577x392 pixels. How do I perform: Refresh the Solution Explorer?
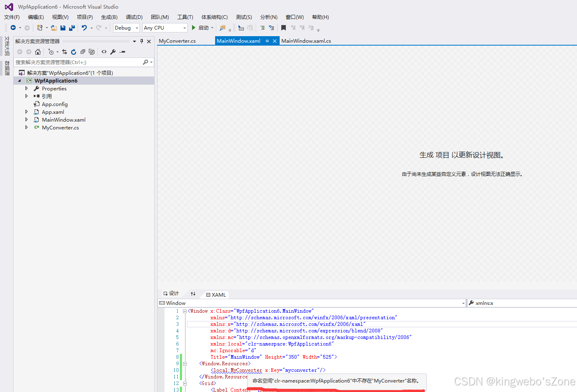pos(73,52)
